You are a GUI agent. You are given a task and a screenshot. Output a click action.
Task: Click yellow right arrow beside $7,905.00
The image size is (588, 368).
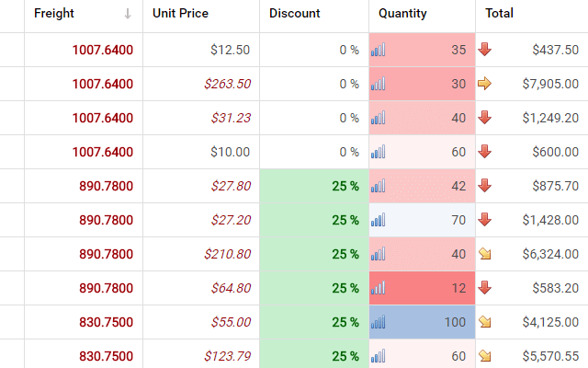(x=485, y=84)
